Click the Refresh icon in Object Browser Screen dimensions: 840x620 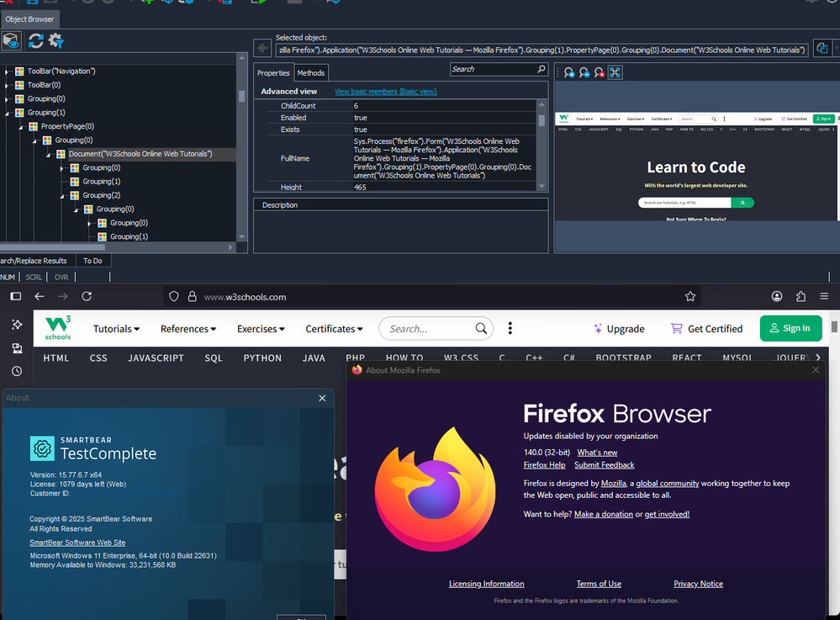click(x=35, y=40)
